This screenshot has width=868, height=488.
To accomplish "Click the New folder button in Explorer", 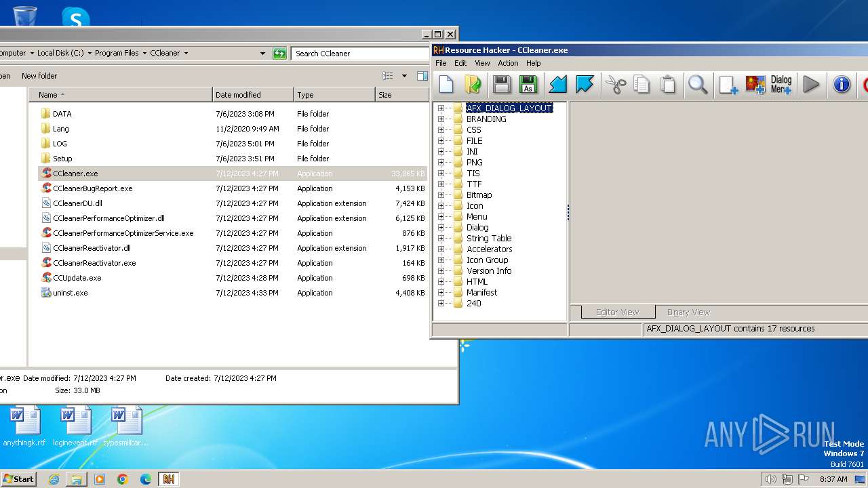I will coord(39,76).
